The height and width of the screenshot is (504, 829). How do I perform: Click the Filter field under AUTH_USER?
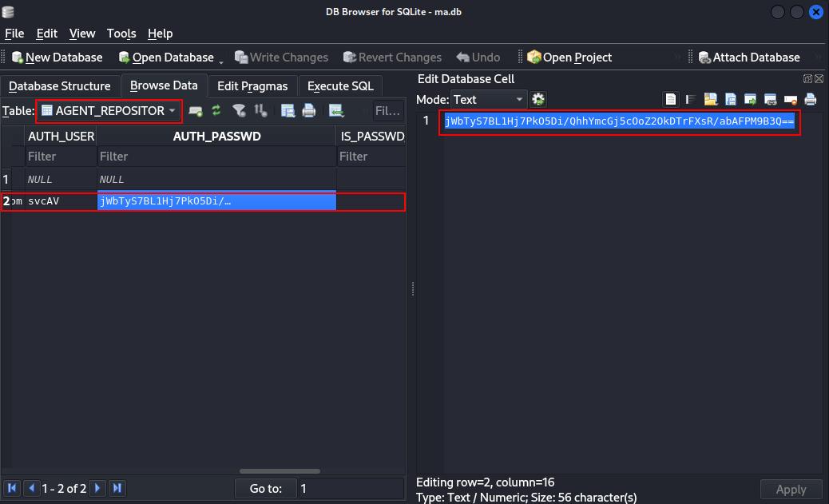[x=61, y=156]
